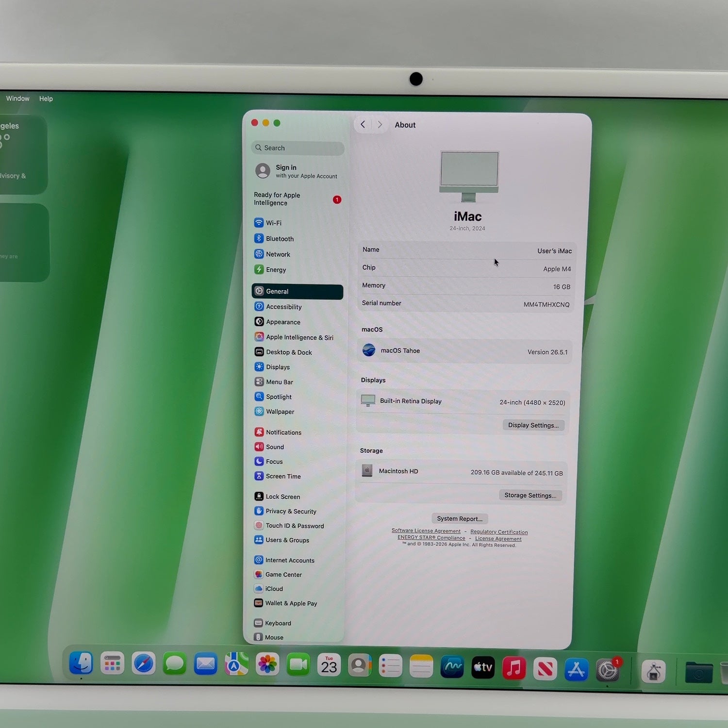Click the Storage Settings button
Viewport: 728px width, 728px height.
(x=530, y=496)
